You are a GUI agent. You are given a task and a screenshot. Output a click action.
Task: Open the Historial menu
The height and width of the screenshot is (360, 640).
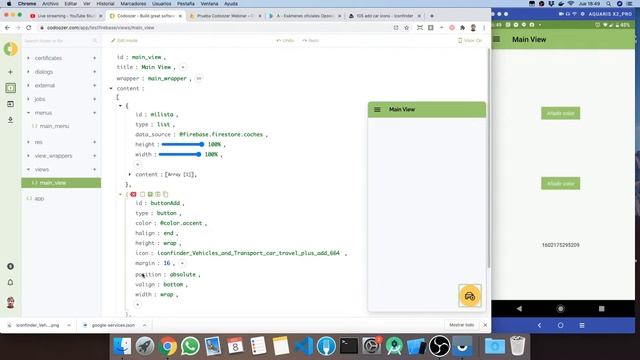pyautogui.click(x=105, y=4)
